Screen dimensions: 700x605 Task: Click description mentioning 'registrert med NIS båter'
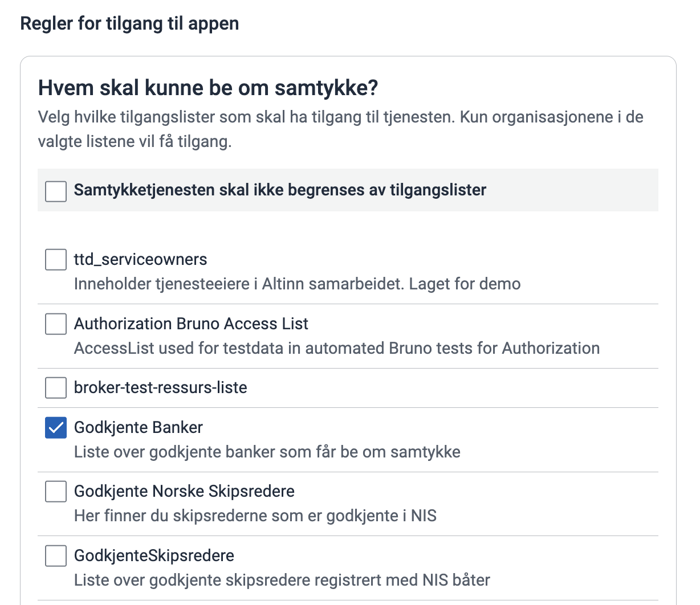coord(282,581)
